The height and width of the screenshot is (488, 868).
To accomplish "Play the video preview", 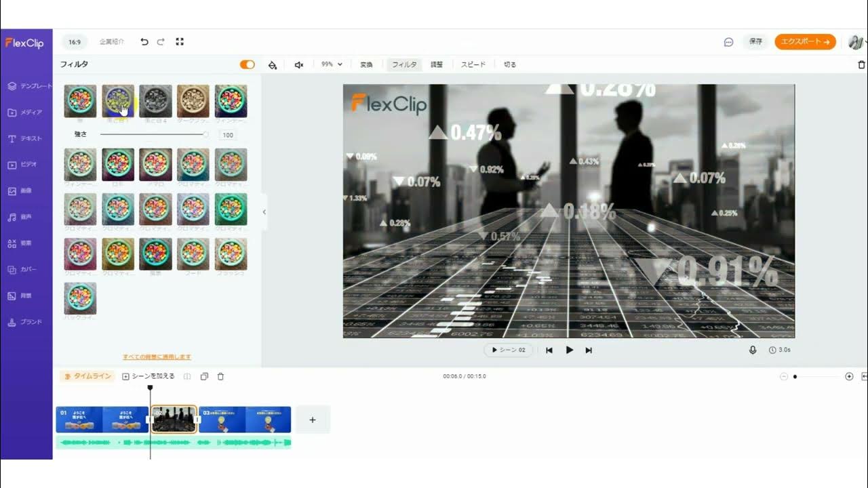I will point(570,350).
